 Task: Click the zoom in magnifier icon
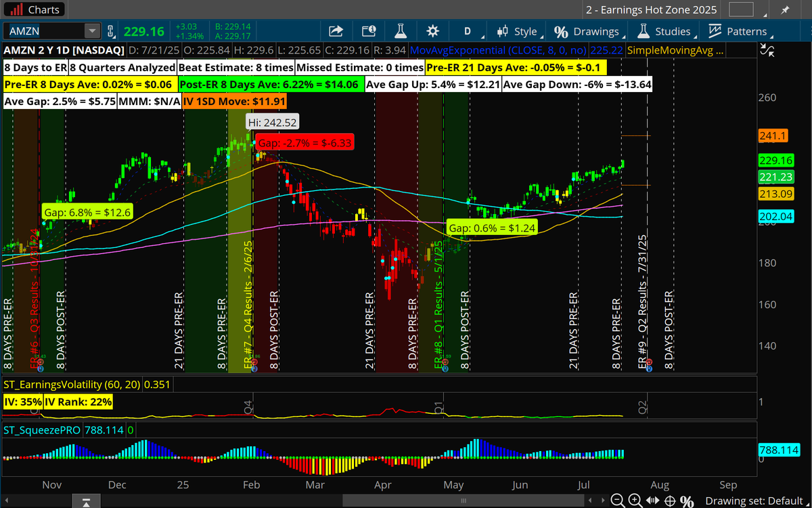pyautogui.click(x=635, y=501)
